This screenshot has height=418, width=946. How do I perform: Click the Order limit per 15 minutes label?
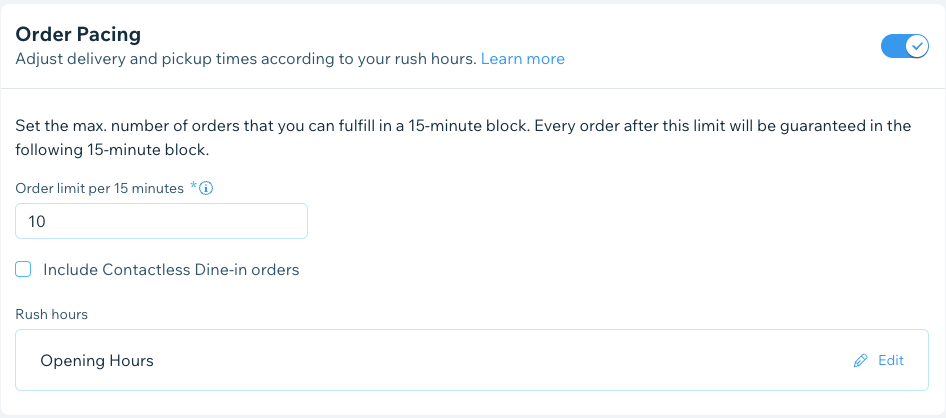point(100,189)
